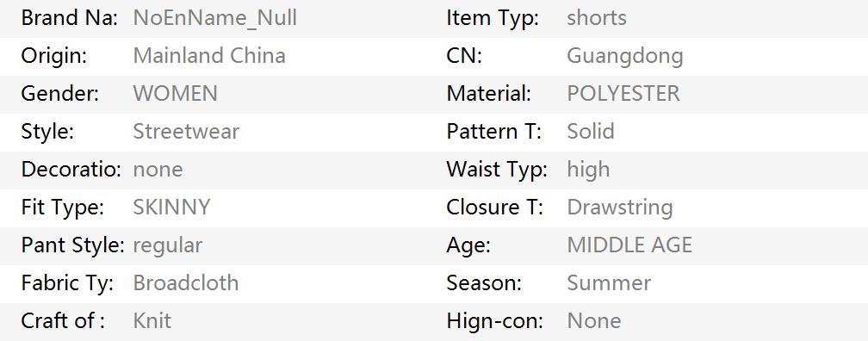Select the Knit craft value
This screenshot has width=868, height=341.
pyautogui.click(x=152, y=320)
